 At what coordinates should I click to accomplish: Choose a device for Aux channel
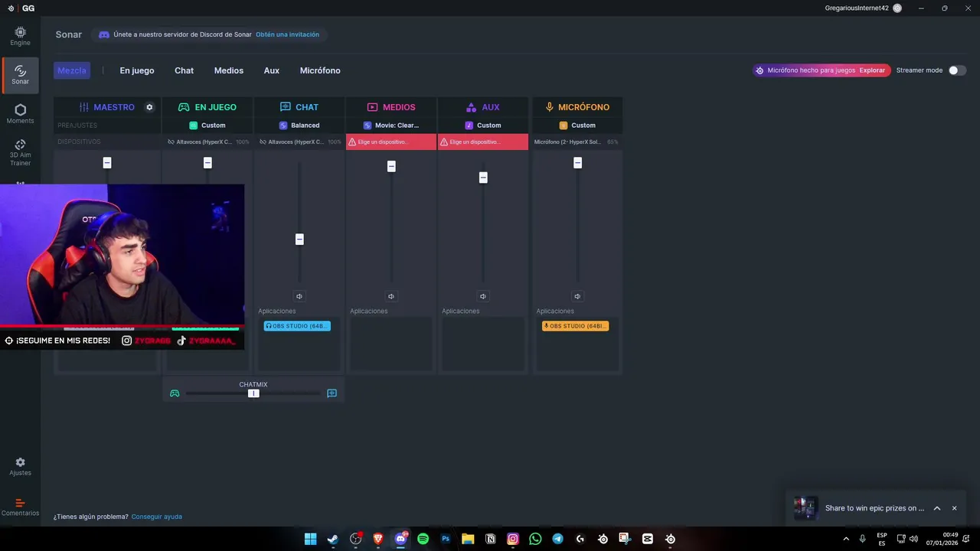click(x=483, y=142)
